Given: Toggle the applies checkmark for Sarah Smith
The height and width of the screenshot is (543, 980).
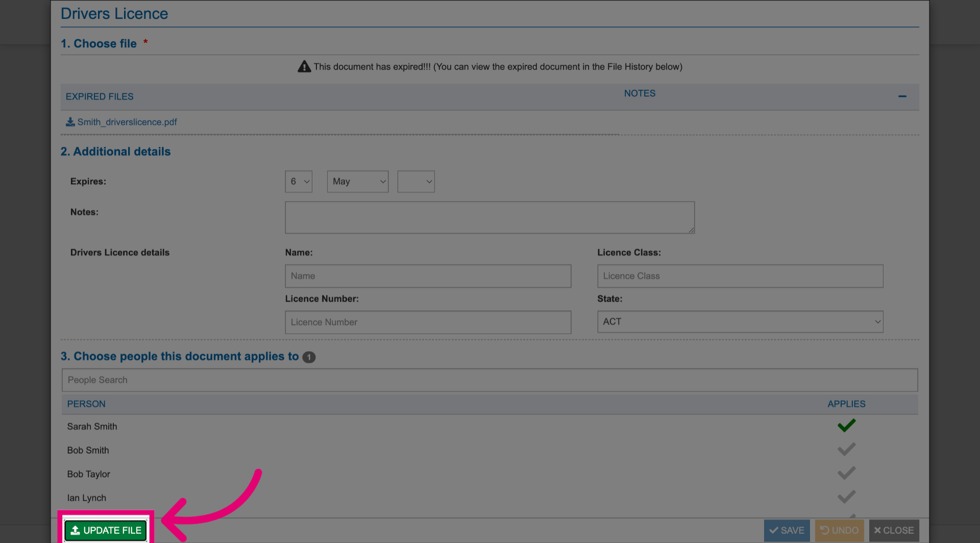Looking at the screenshot, I should 846,426.
